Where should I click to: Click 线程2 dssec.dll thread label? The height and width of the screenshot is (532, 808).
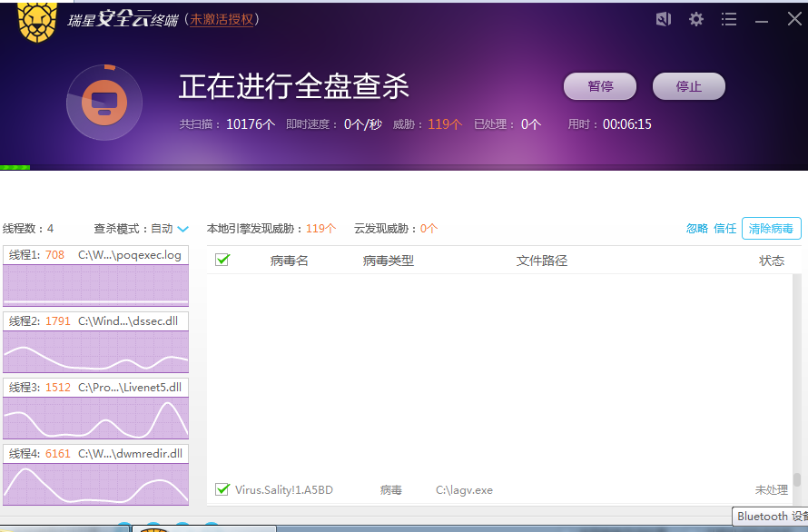point(96,320)
